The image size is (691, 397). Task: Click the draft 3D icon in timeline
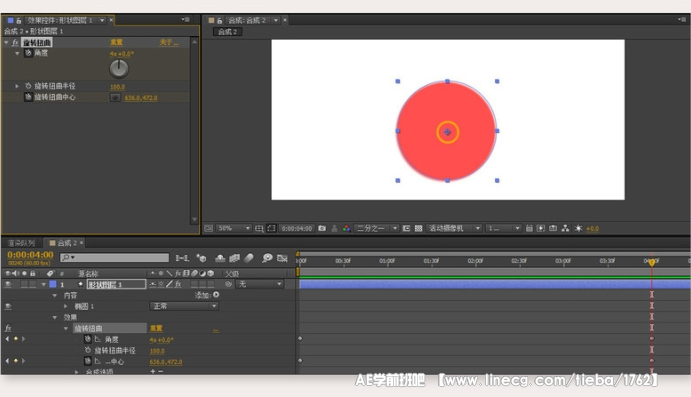(201, 258)
